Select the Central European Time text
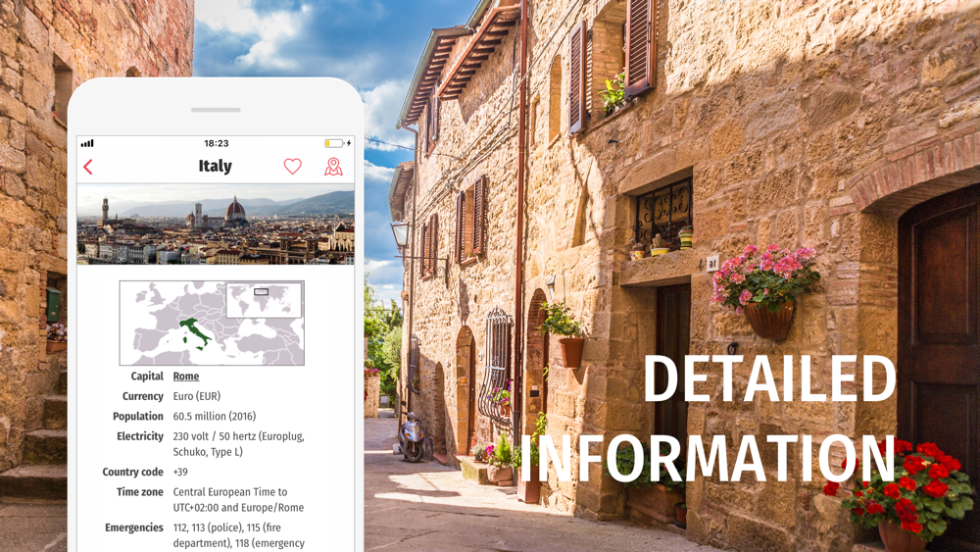This screenshot has height=552, width=980. pos(239,499)
